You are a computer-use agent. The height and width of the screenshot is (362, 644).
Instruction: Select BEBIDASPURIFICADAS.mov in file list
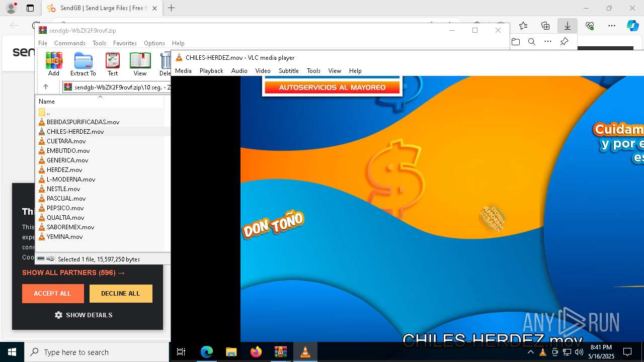pos(83,122)
